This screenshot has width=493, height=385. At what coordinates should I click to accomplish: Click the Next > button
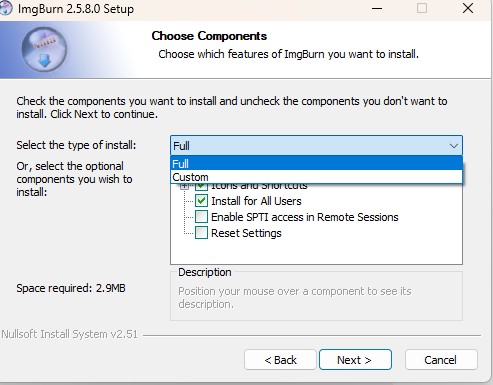(355, 360)
